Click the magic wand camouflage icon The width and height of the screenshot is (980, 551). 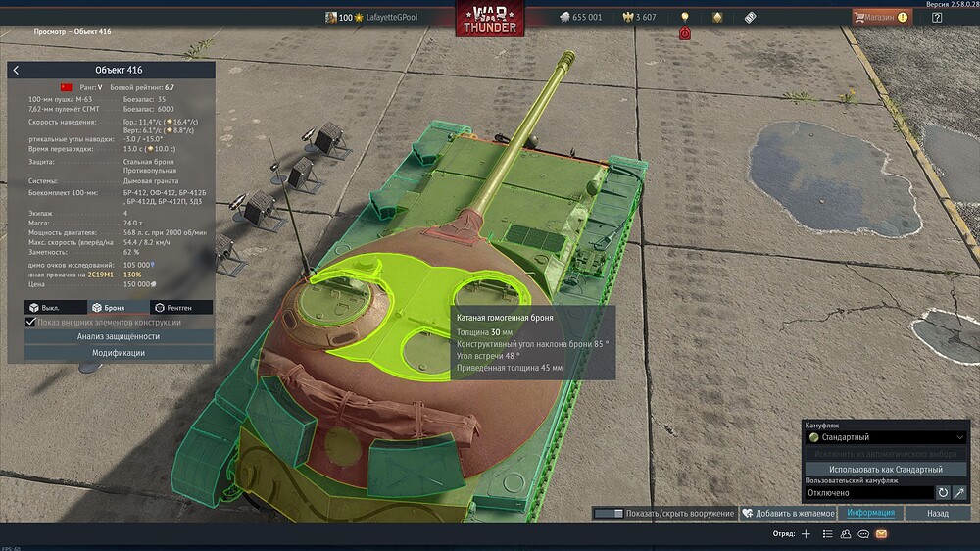click(959, 493)
